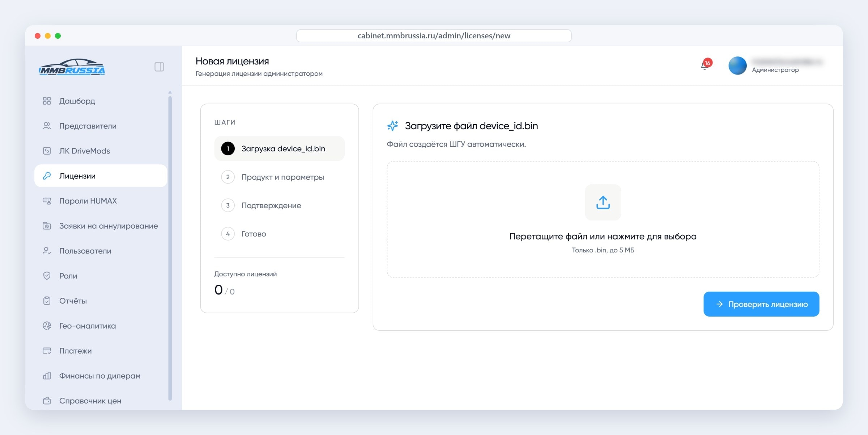Click the ЛК DriveMods icon

[x=47, y=151]
